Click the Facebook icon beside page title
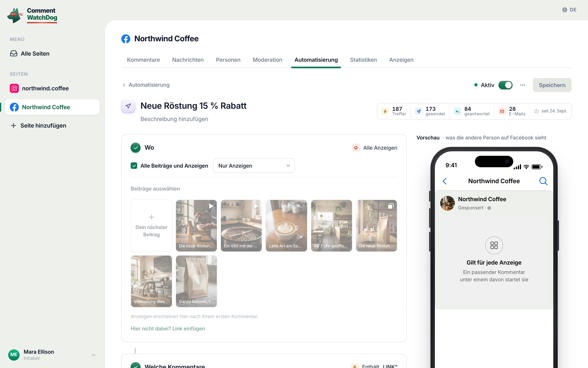 (x=126, y=39)
